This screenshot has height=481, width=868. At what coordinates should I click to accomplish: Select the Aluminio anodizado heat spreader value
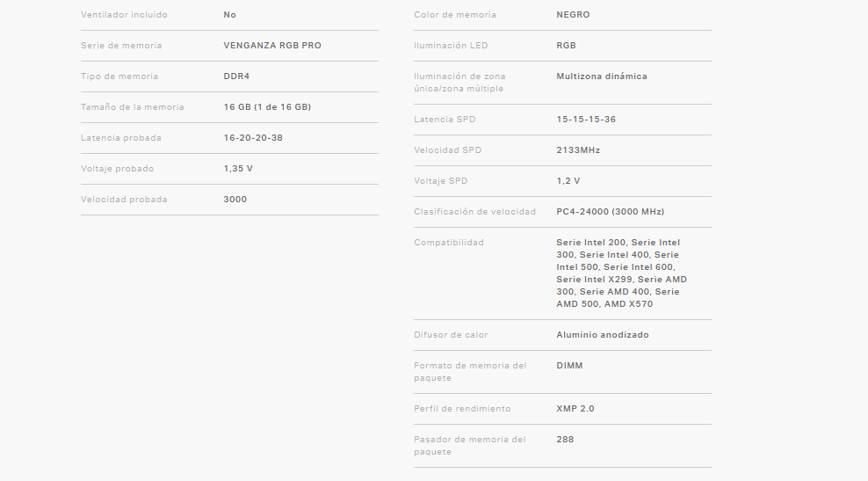(603, 335)
